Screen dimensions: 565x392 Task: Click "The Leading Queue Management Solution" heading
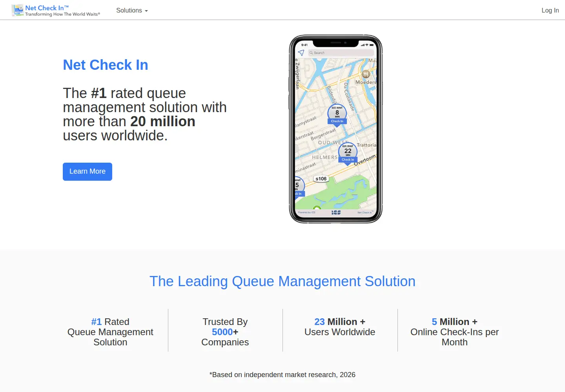tap(282, 281)
